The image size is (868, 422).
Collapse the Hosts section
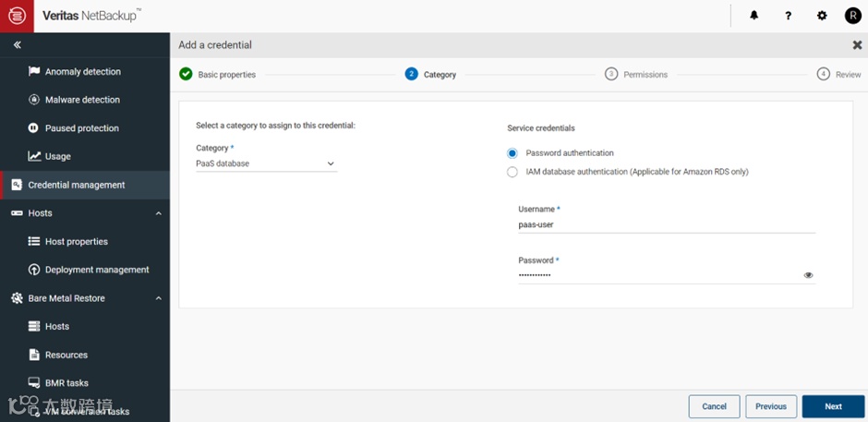pyautogui.click(x=158, y=213)
